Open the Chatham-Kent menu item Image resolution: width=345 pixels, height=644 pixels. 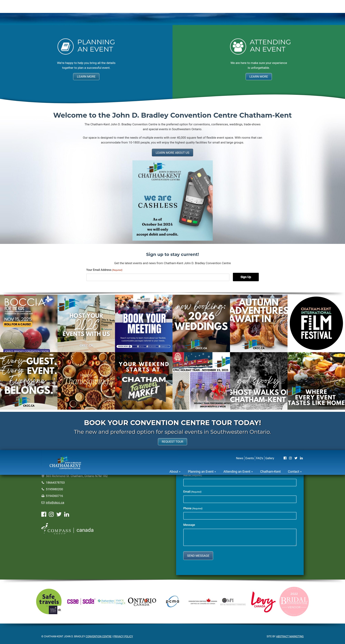(270, 471)
